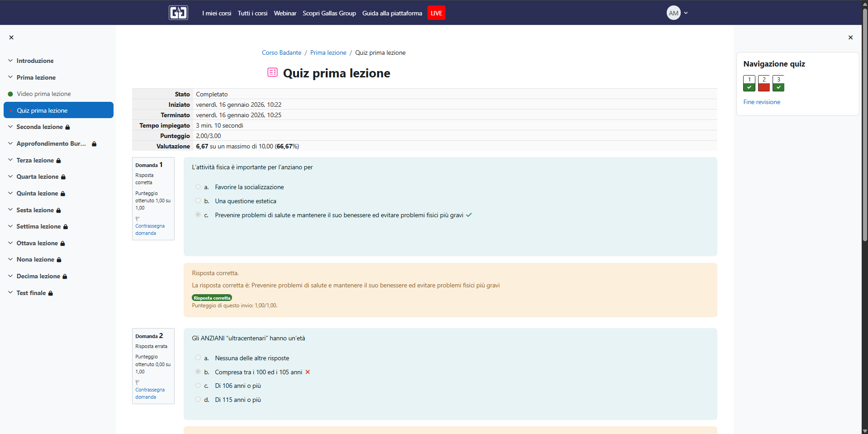
Task: Open the Corso Badante breadcrumb link
Action: pos(281,52)
